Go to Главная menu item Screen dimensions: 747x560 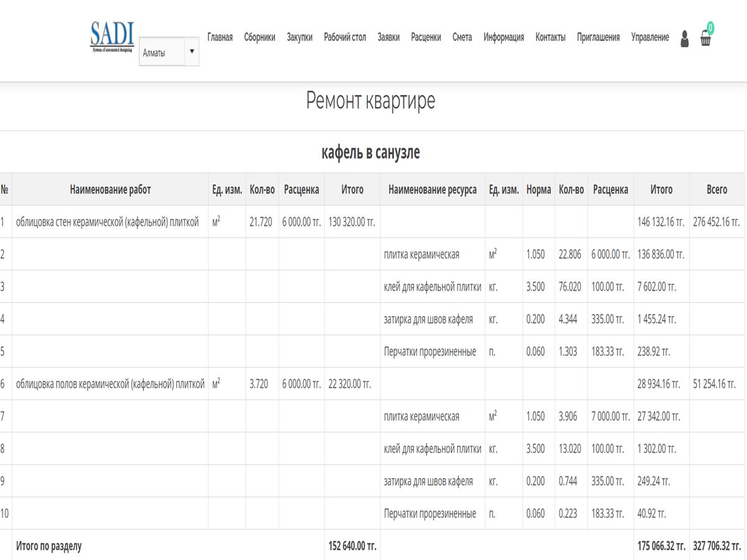[x=220, y=37]
